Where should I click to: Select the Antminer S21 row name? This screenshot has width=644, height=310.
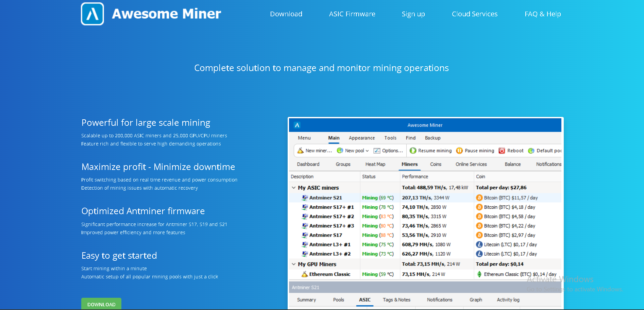(x=325, y=198)
